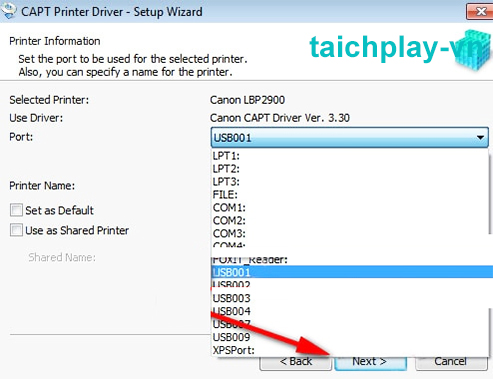493x379 pixels.
Task: Choose LPT3: port option
Action: coord(350,182)
